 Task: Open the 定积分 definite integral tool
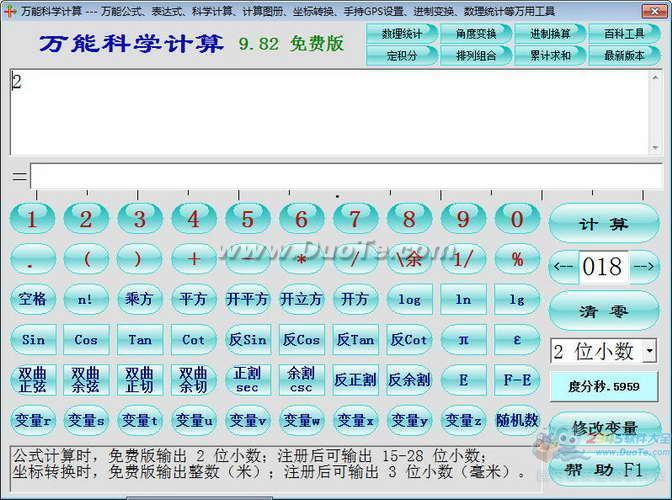(402, 56)
